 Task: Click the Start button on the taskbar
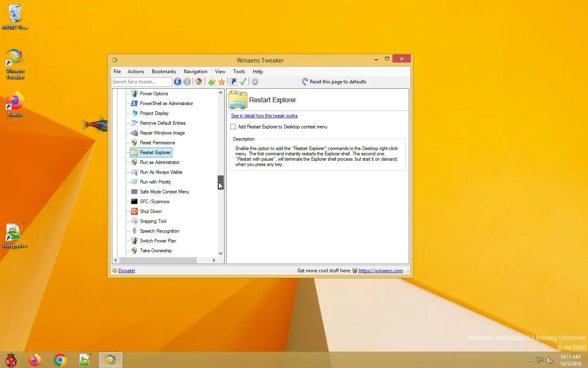coord(11,360)
